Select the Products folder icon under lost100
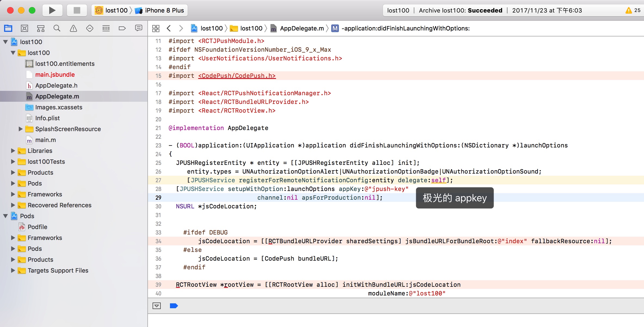Viewport: 644px width, 327px height. [x=22, y=172]
